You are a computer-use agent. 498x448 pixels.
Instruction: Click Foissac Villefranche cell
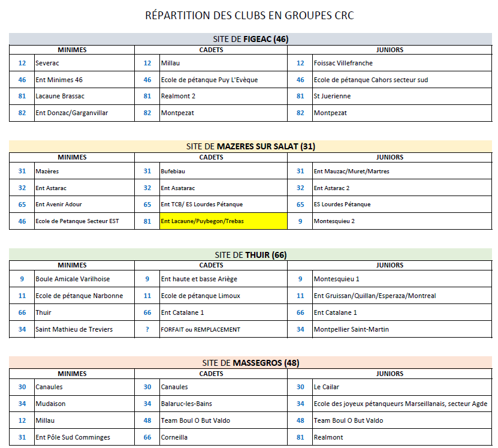tap(402, 63)
